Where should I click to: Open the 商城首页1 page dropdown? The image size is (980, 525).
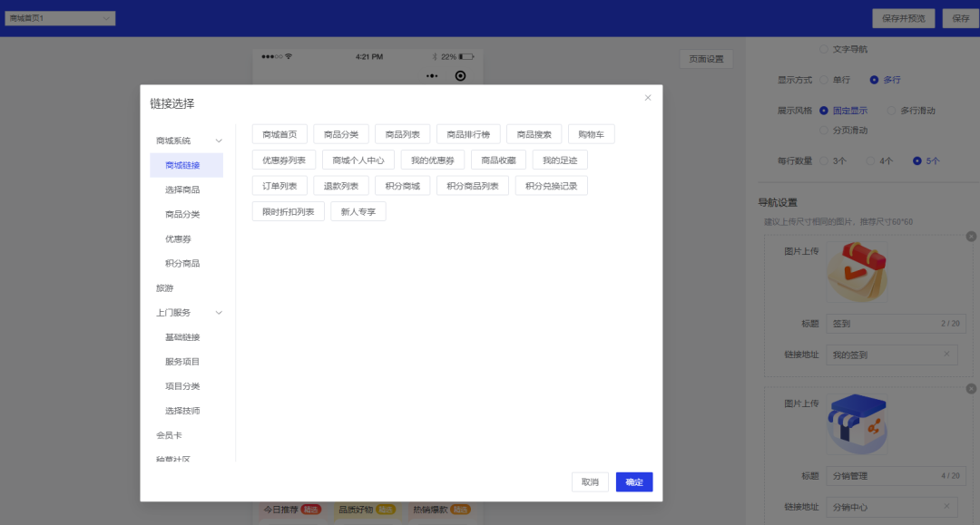click(x=60, y=18)
